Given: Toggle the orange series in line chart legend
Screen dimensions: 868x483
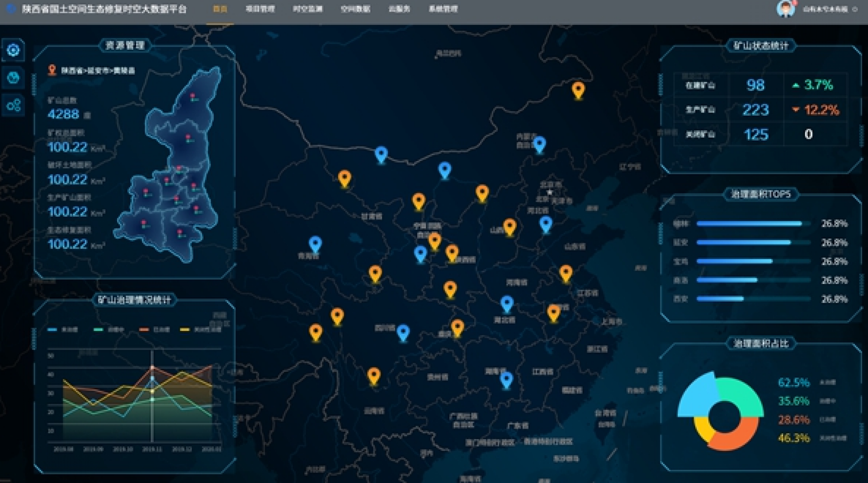Looking at the screenshot, I should pos(155,329).
